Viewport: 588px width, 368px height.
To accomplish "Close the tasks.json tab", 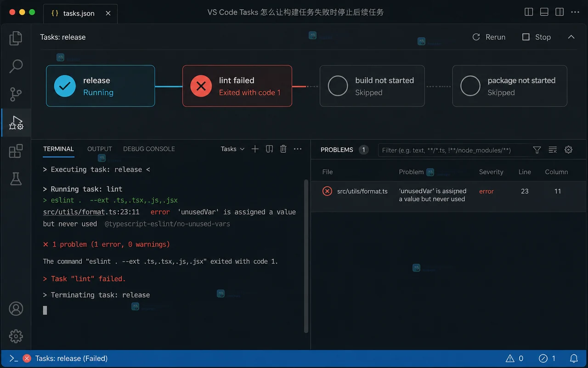I will click(x=108, y=13).
